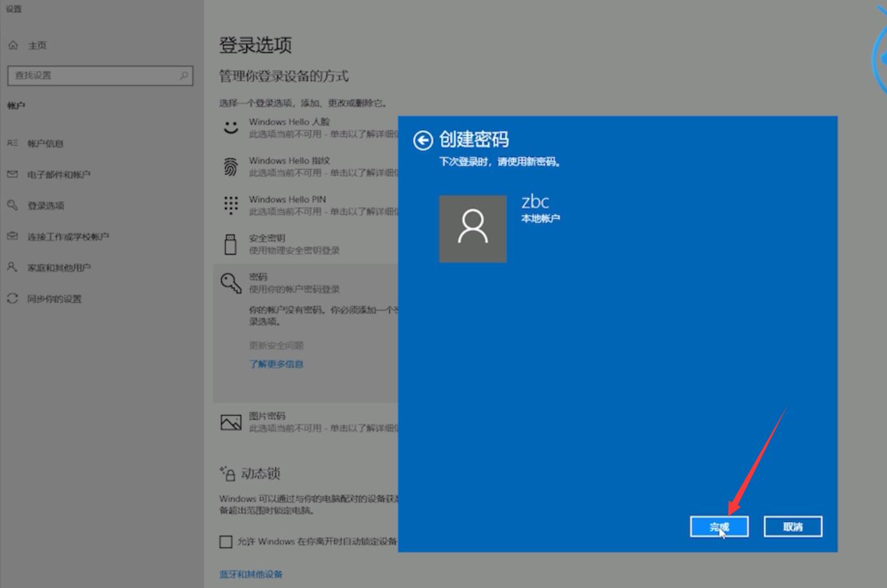Click the key icon beside 登录选项 sidebar
887x588 pixels.
pos(12,205)
